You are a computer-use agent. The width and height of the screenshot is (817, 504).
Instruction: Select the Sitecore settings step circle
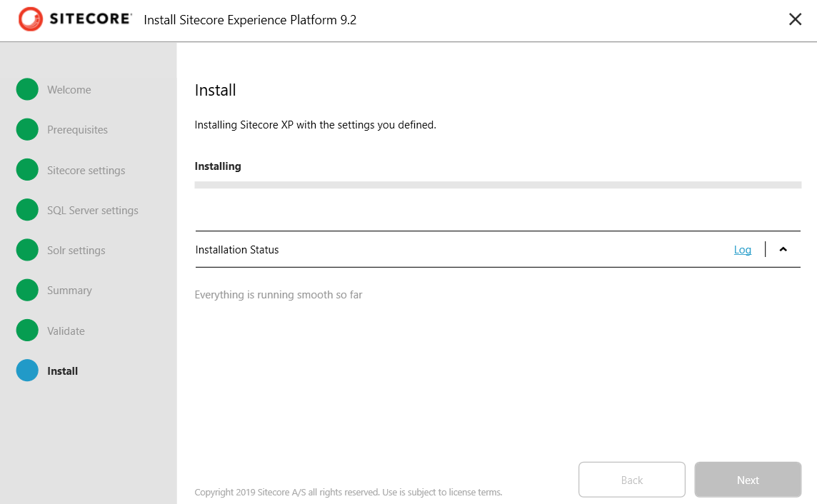coord(27,169)
